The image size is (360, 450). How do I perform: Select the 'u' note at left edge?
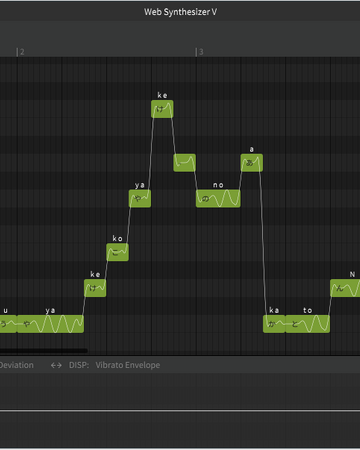[x=8, y=324]
